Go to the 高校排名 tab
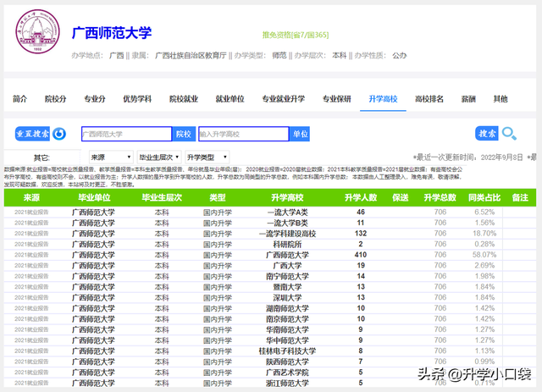The height and width of the screenshot is (392, 542). point(429,99)
